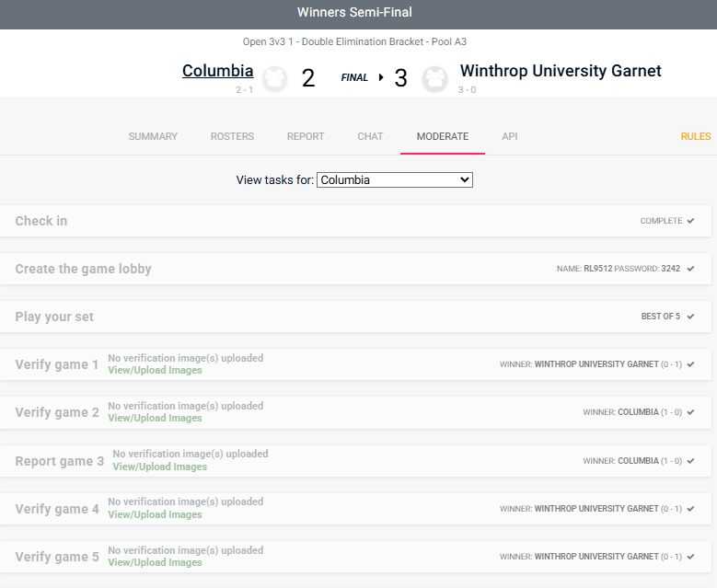Click the Open 3v3 1 bracket subtitle
717x588 pixels.
pos(354,41)
